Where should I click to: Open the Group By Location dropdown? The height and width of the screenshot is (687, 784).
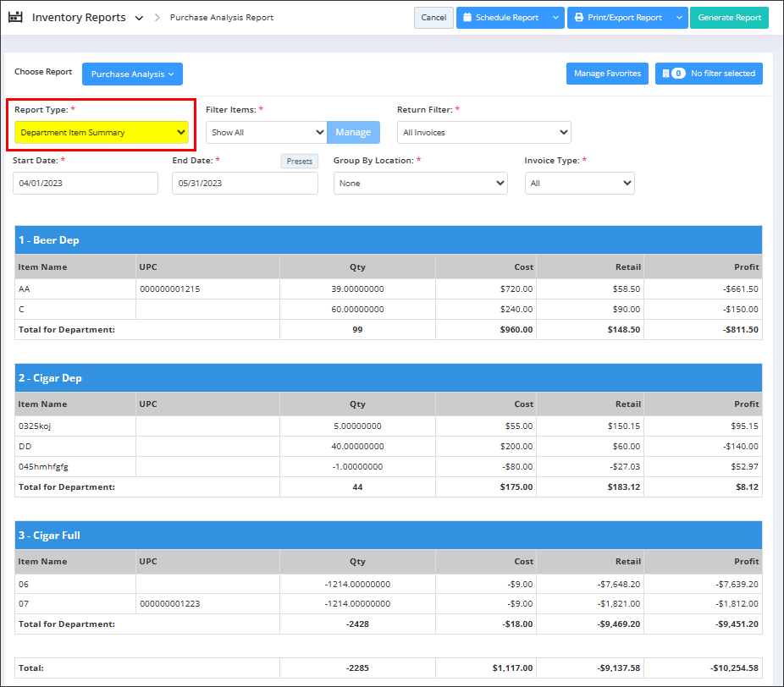point(421,184)
